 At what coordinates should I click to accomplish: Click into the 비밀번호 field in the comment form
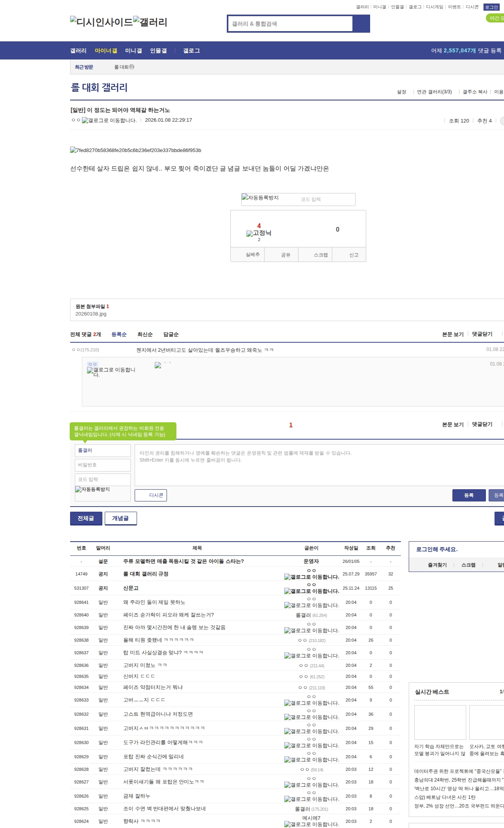click(x=103, y=465)
